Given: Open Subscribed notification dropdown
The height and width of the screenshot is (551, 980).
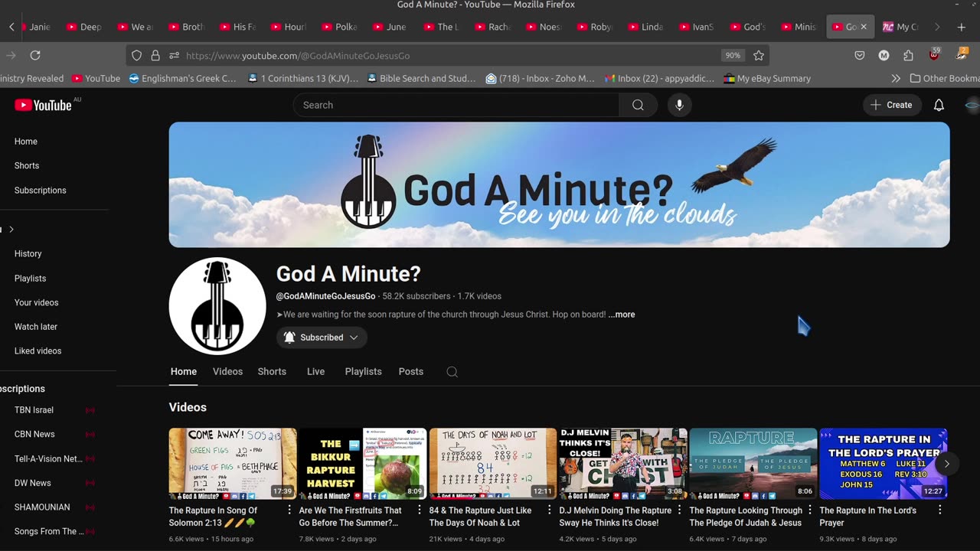Looking at the screenshot, I should click(322, 337).
